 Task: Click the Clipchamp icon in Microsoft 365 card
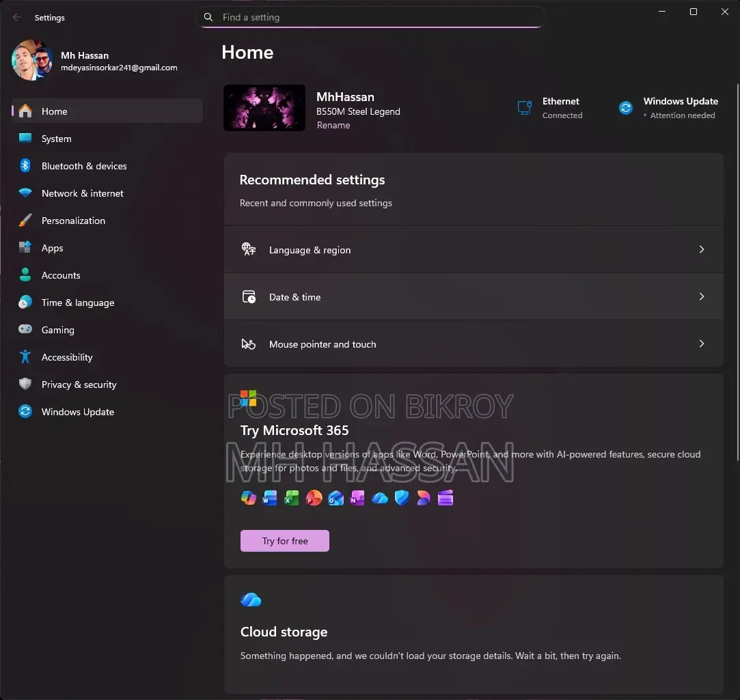click(x=445, y=498)
